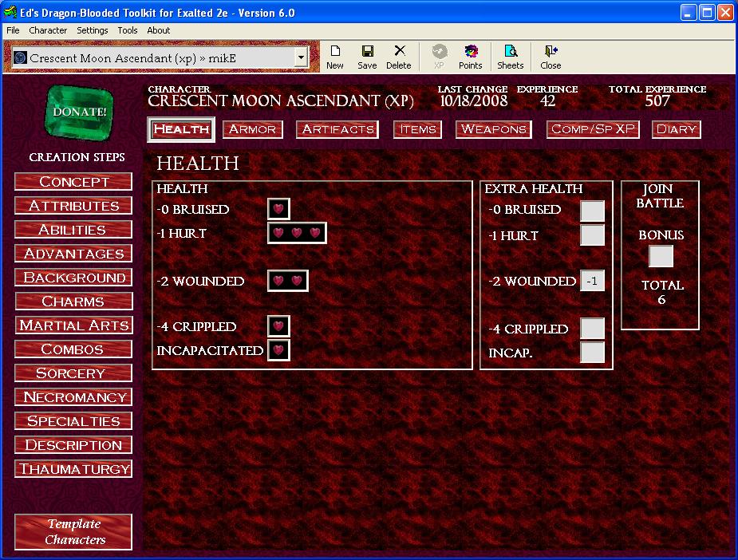Open the Specialties step
This screenshot has width=738, height=560.
pyautogui.click(x=73, y=421)
